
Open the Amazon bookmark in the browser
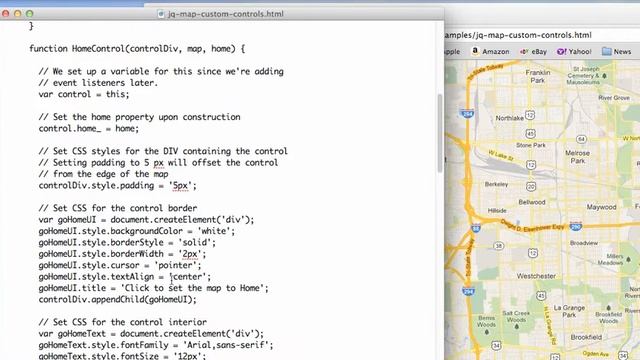pos(491,52)
